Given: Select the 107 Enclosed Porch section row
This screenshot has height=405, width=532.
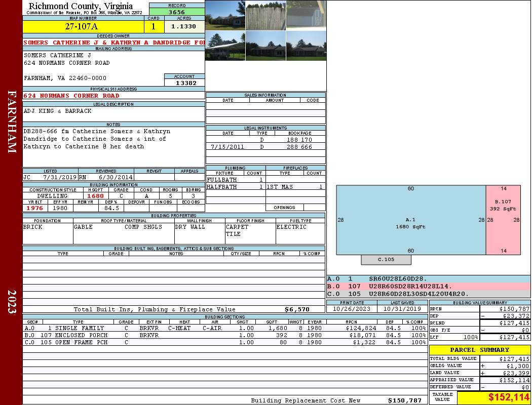Looking at the screenshot, I should coord(224,335).
